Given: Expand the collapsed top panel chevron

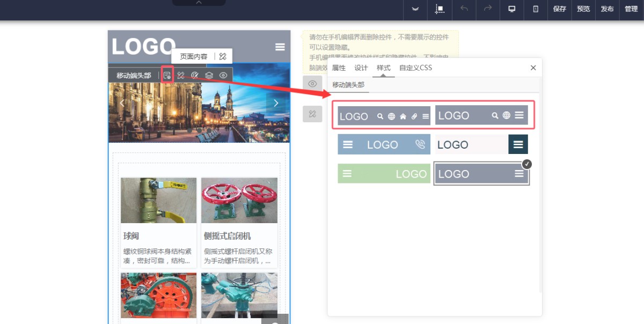Looking at the screenshot, I should (199, 3).
